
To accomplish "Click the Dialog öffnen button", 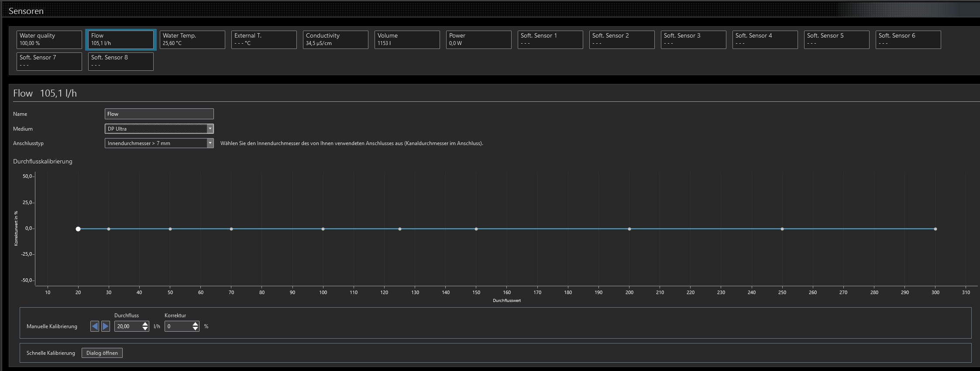I will tap(102, 353).
